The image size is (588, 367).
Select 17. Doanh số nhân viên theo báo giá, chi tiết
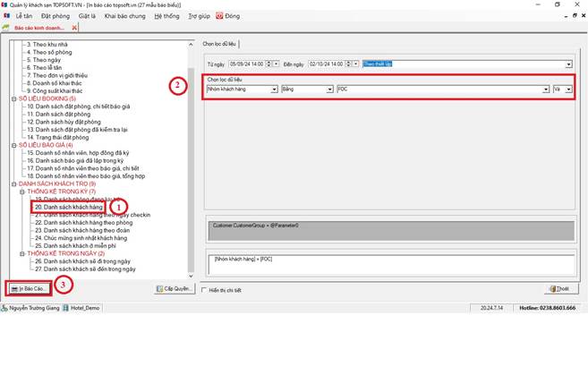coord(83,168)
